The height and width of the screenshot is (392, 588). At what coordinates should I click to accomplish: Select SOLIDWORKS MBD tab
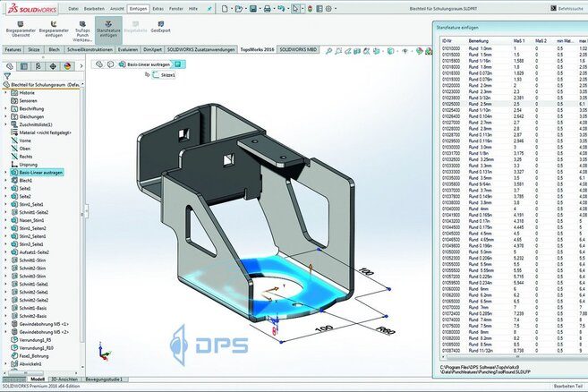coord(298,49)
